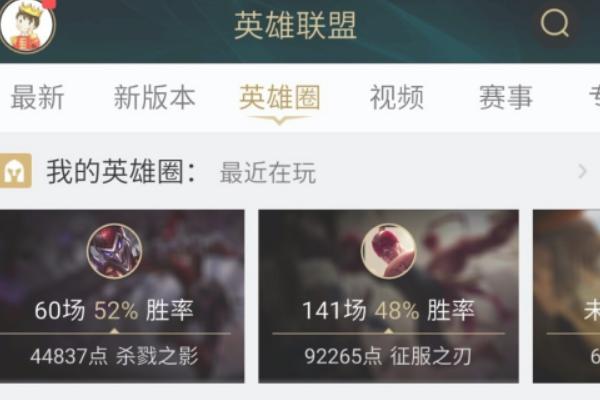Open the 赛事 tab
This screenshot has width=600, height=400.
pos(506,98)
